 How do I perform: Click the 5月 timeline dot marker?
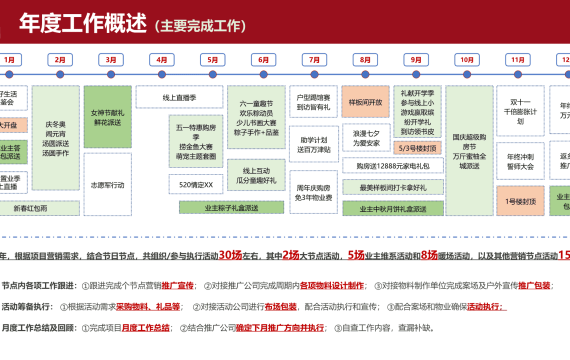(213, 75)
